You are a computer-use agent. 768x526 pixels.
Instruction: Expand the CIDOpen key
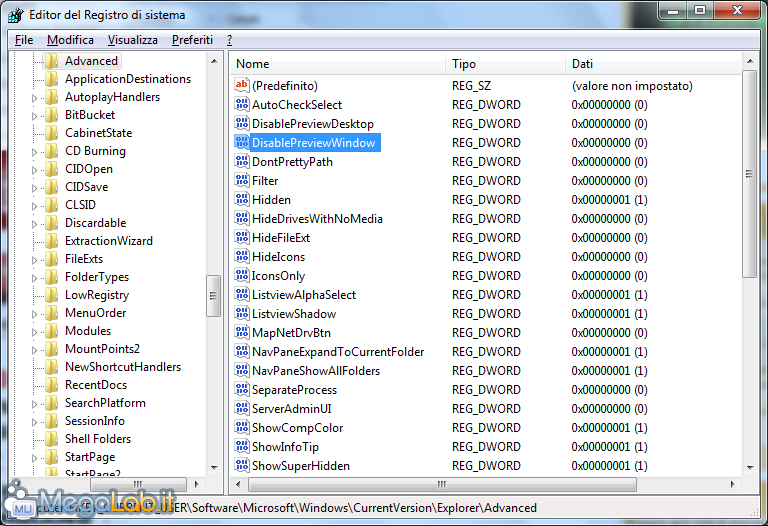34,169
